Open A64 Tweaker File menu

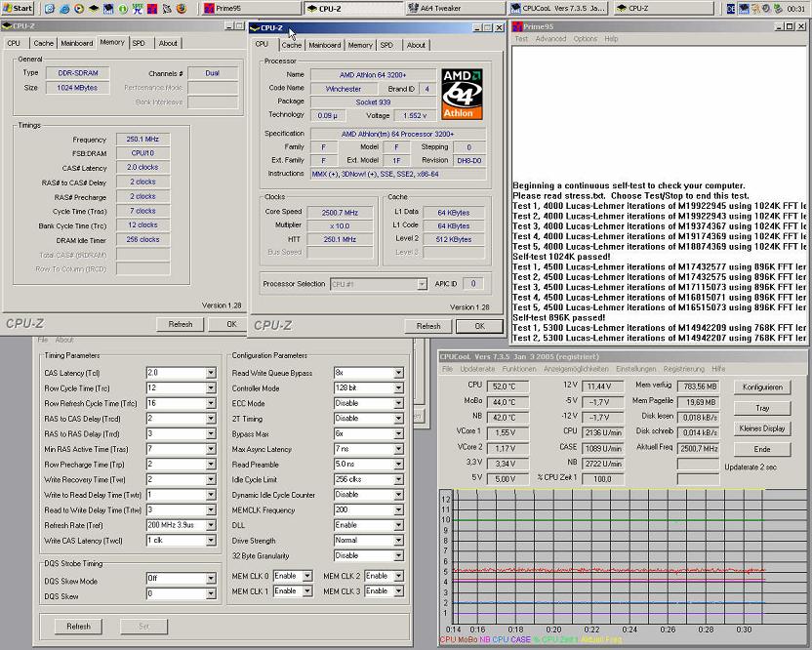point(43,340)
